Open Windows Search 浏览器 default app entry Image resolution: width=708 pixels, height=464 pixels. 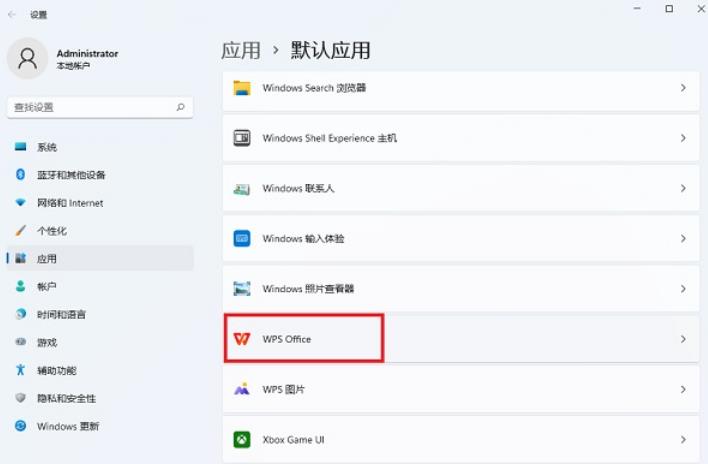click(x=461, y=90)
